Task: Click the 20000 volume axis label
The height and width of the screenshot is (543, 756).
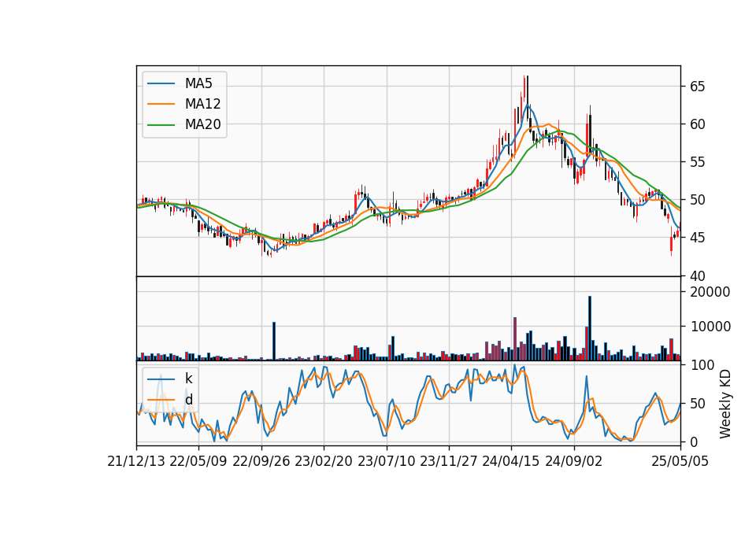Action: click(x=710, y=292)
